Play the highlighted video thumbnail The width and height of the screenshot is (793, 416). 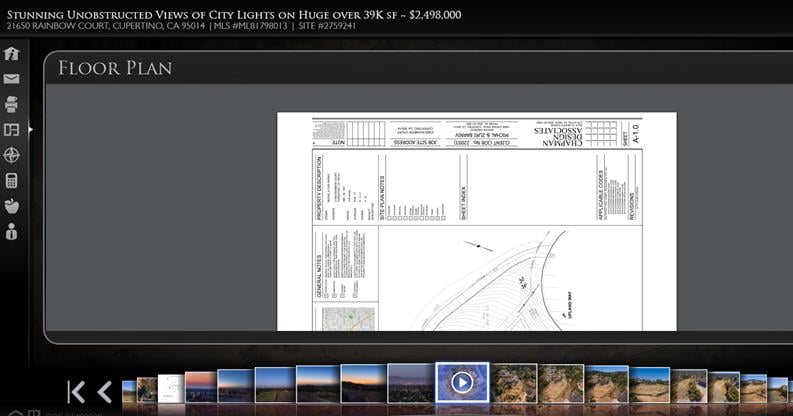tap(462, 383)
